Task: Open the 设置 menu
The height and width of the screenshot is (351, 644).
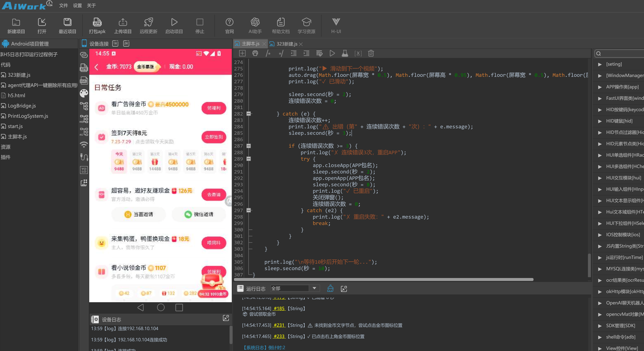Action: tap(77, 6)
